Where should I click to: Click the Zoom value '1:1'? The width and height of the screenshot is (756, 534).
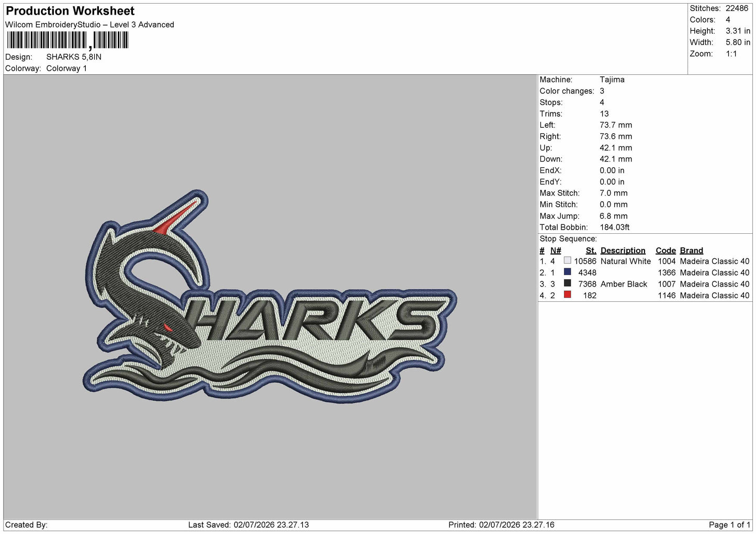point(731,54)
